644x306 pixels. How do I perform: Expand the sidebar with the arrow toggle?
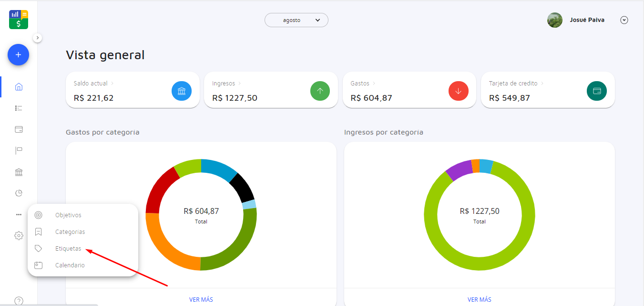(38, 38)
